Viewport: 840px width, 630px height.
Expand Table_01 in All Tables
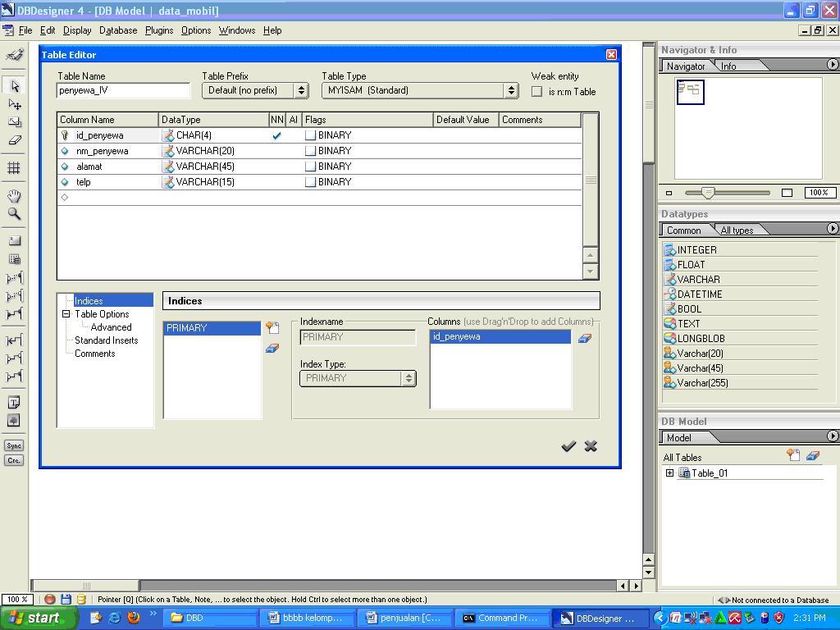669,473
